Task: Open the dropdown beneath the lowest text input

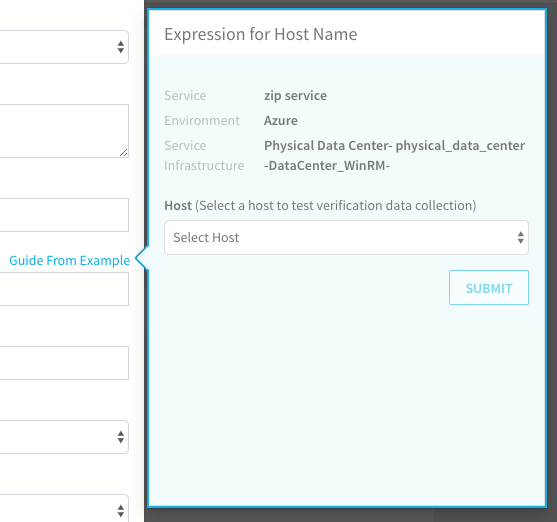Action: point(64,437)
